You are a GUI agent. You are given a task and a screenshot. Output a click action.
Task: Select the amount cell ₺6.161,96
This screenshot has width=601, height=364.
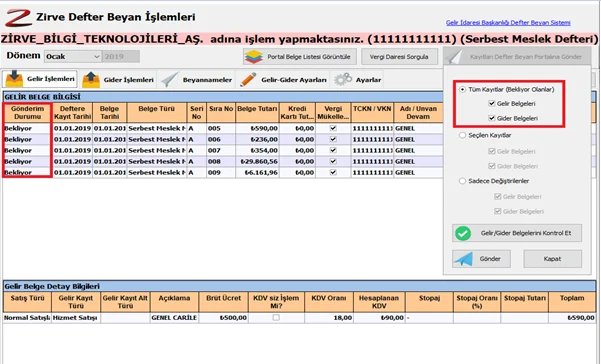(x=257, y=173)
